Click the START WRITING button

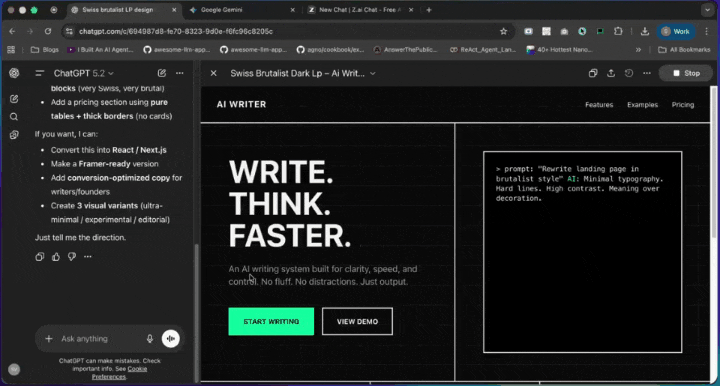tap(271, 321)
